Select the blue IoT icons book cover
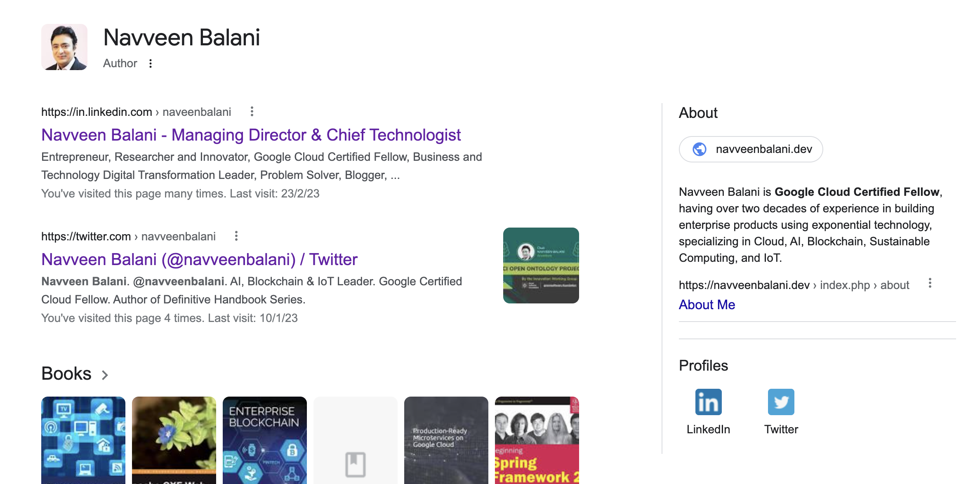The height and width of the screenshot is (484, 980). point(83,440)
